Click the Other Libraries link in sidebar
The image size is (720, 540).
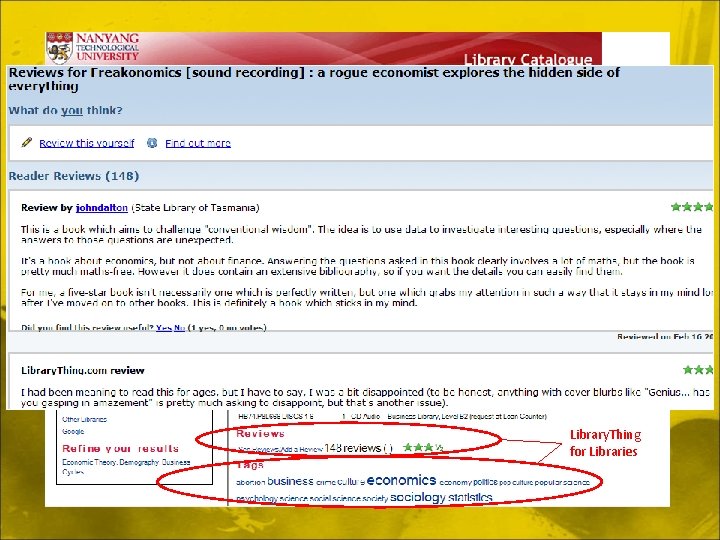(x=84, y=419)
